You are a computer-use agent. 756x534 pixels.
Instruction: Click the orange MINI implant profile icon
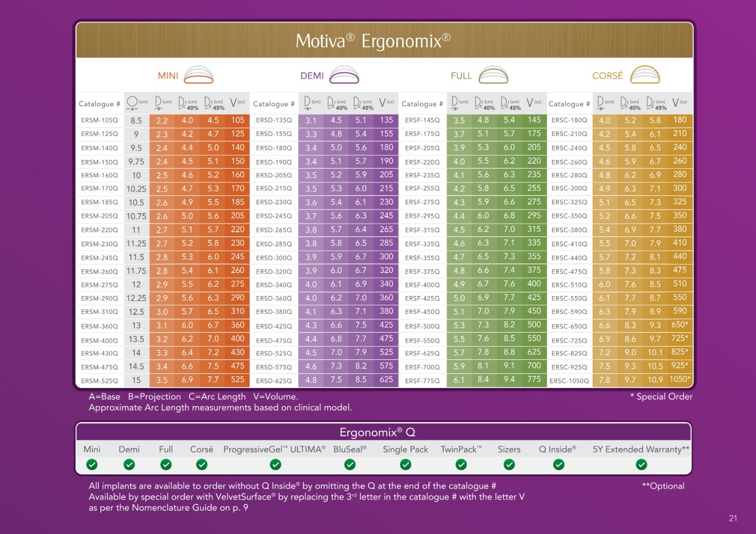(x=199, y=75)
